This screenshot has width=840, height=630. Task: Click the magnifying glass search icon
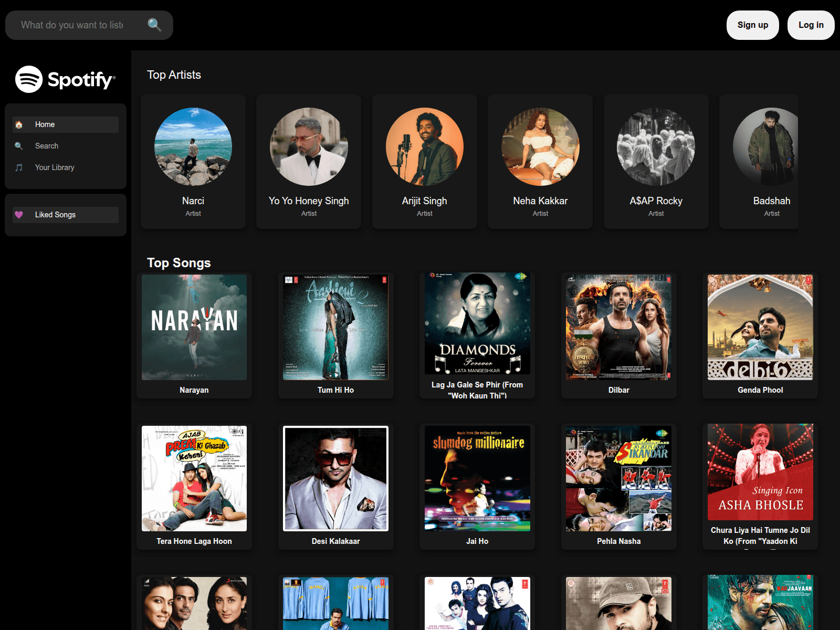pyautogui.click(x=154, y=25)
